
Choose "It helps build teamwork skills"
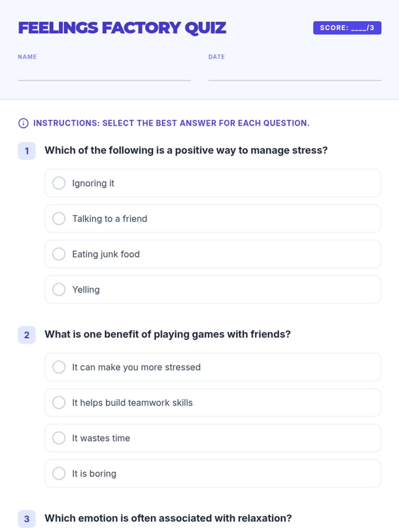tap(59, 403)
